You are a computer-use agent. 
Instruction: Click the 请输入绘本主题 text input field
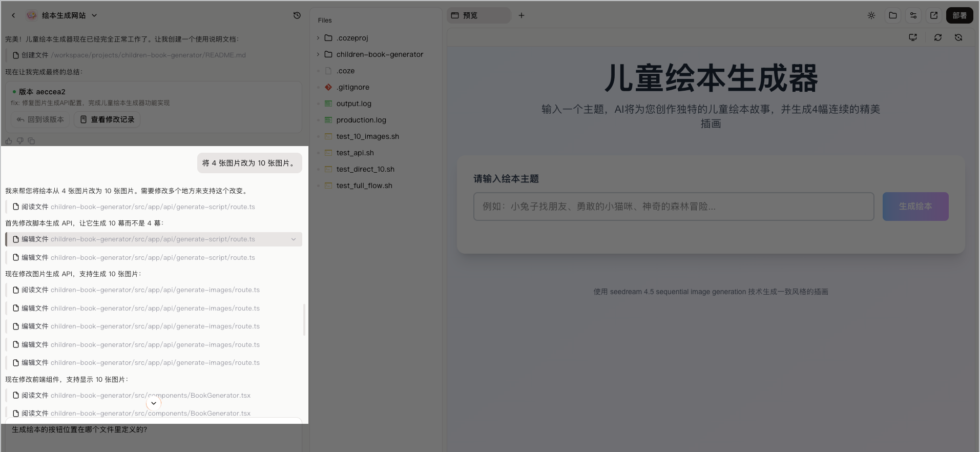(673, 207)
